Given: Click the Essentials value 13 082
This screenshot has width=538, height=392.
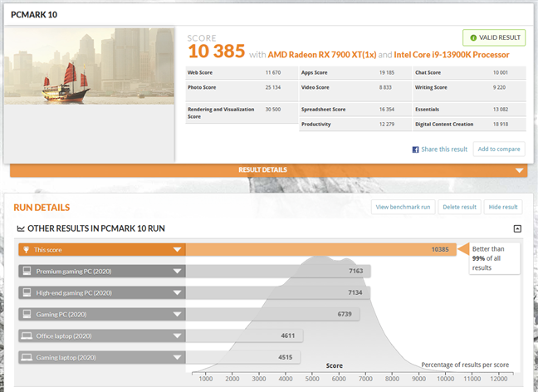Looking at the screenshot, I should 501,110.
